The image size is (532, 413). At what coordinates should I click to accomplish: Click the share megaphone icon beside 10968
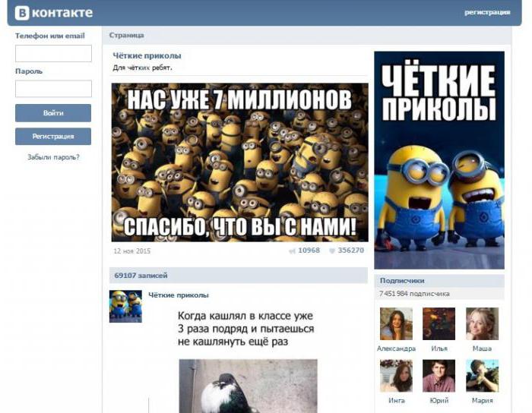(x=292, y=251)
